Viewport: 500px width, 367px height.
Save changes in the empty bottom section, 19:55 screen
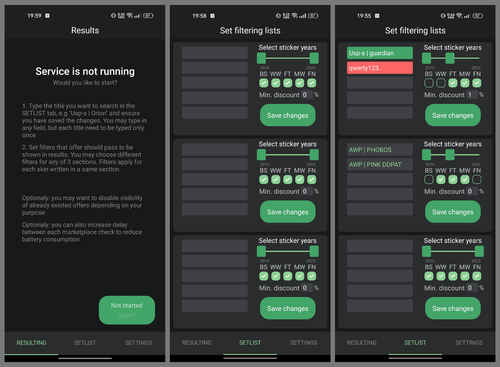pyautogui.click(x=453, y=308)
